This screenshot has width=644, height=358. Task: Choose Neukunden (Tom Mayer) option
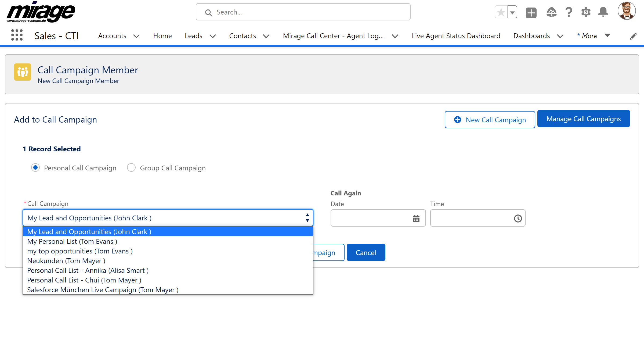tap(168, 261)
